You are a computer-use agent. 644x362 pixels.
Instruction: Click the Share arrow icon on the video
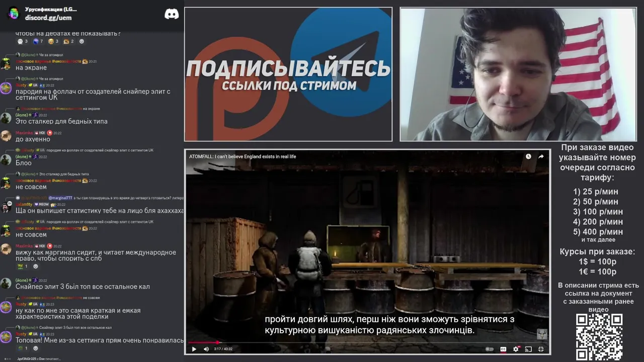click(541, 156)
